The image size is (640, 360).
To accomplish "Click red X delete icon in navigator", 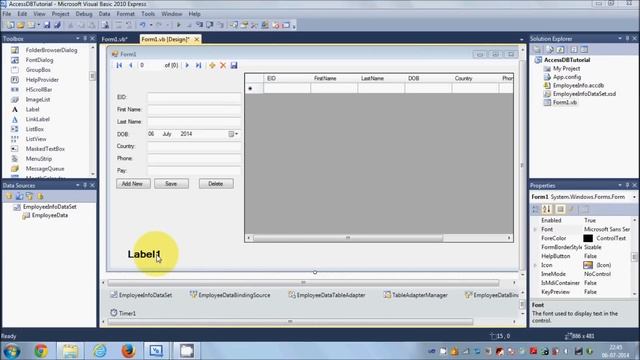I will pos(223,65).
